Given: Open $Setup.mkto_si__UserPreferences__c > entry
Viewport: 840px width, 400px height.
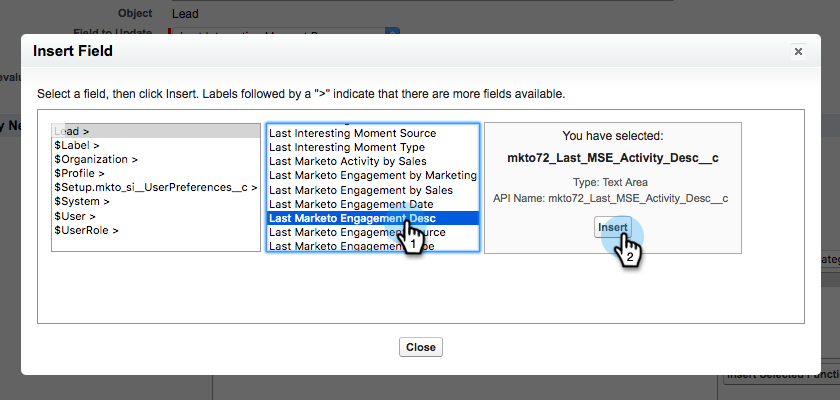Looking at the screenshot, I should 156,187.
